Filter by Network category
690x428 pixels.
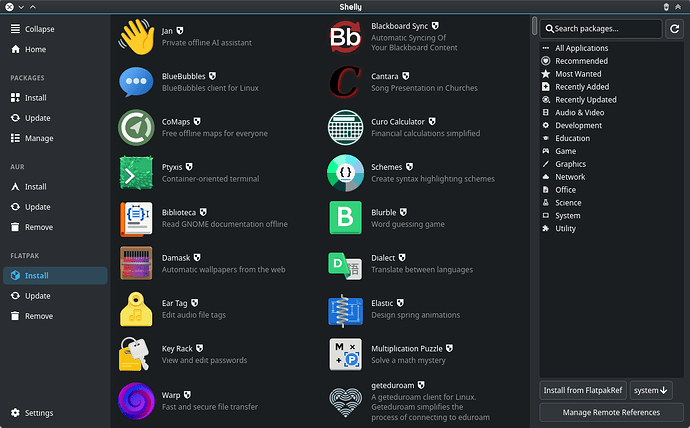(x=611, y=177)
